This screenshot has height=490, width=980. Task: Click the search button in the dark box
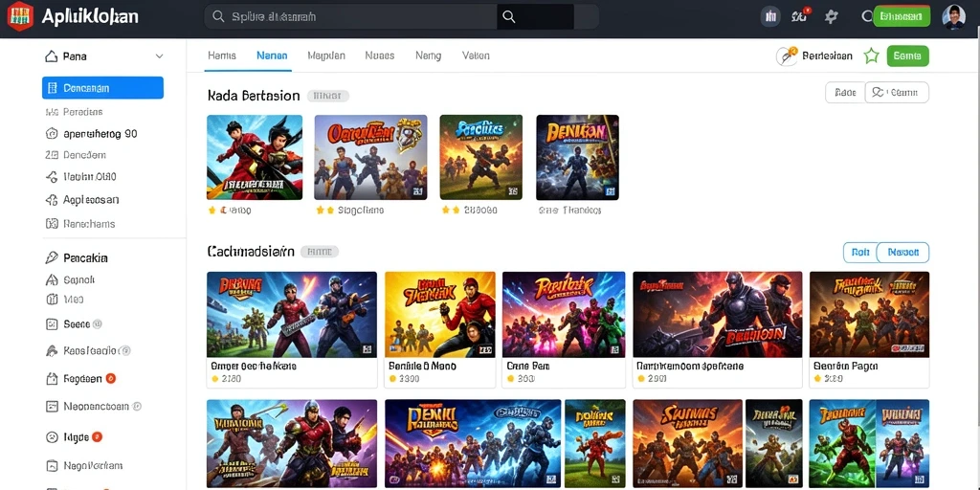(535, 17)
